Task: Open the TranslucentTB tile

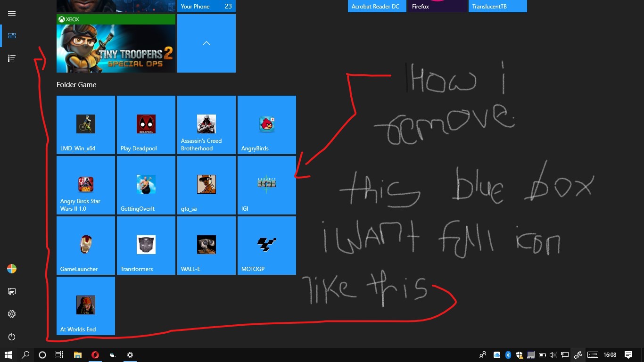Action: [x=498, y=6]
